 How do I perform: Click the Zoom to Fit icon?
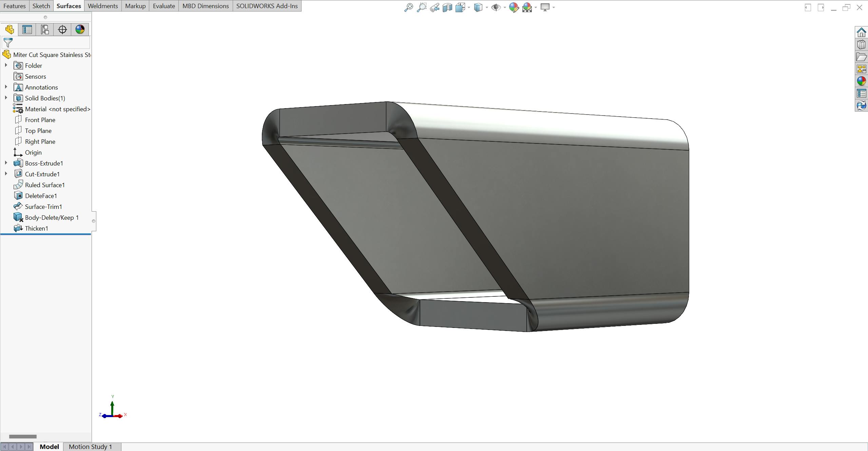[x=408, y=7]
